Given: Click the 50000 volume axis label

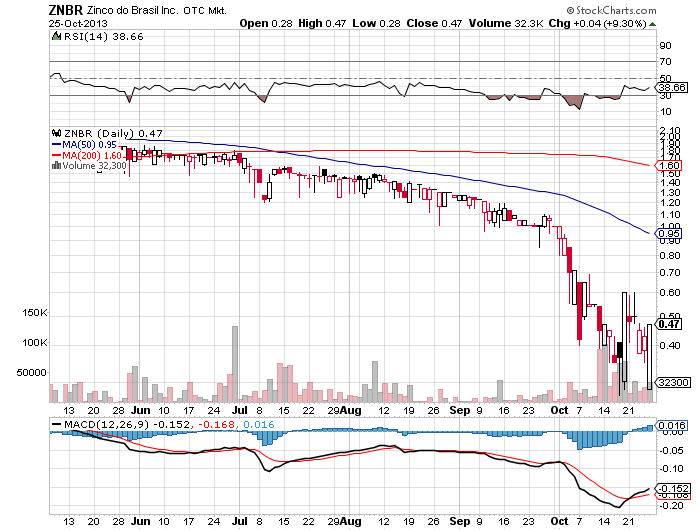Looking at the screenshot, I should click(31, 372).
